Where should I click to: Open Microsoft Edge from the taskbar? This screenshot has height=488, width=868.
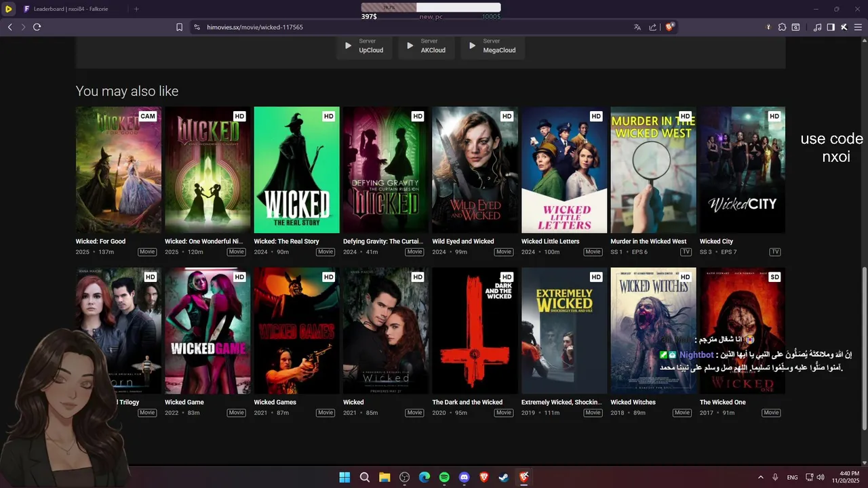[425, 477]
